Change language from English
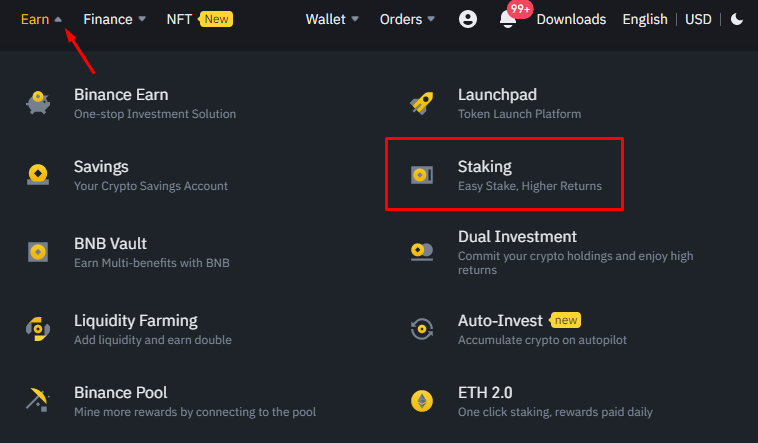 click(647, 19)
